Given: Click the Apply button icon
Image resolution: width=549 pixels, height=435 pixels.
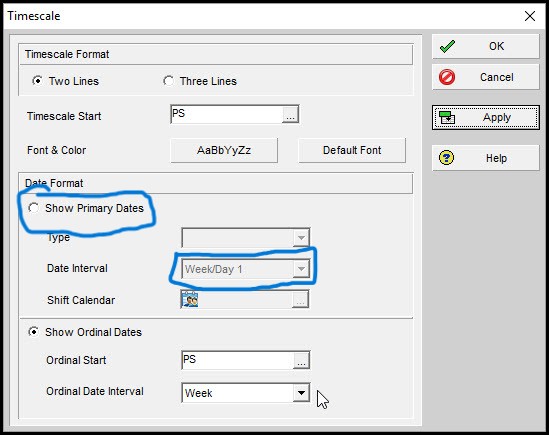Looking at the screenshot, I should [x=447, y=118].
